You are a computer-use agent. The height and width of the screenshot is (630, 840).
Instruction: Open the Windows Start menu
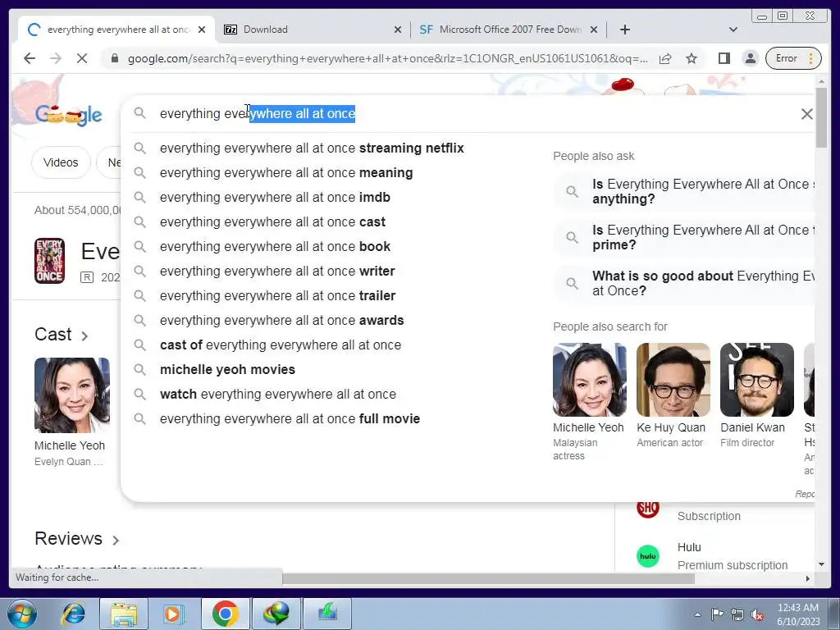coord(22,614)
